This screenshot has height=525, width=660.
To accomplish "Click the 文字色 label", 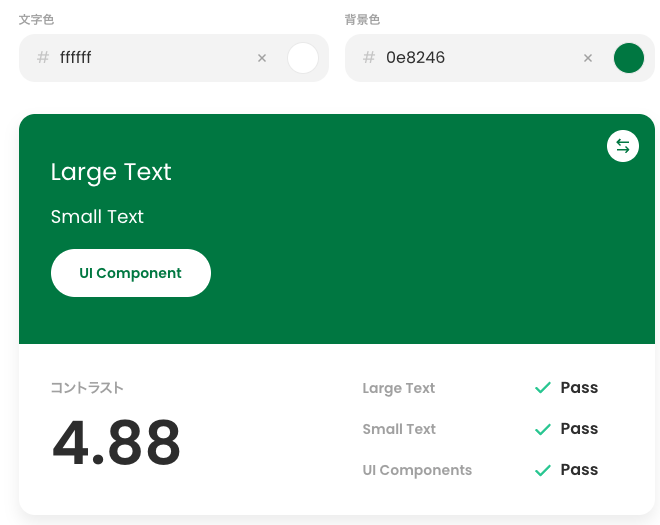I will (36, 19).
